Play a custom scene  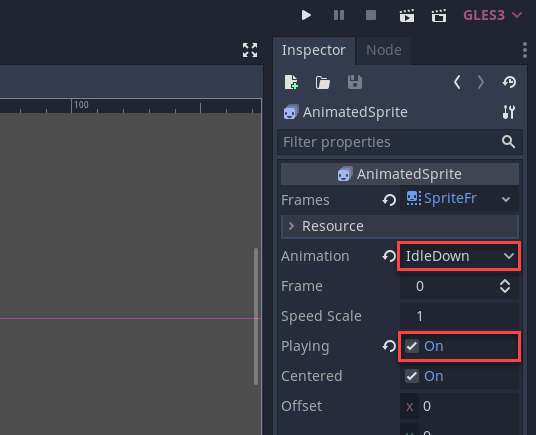click(x=439, y=16)
